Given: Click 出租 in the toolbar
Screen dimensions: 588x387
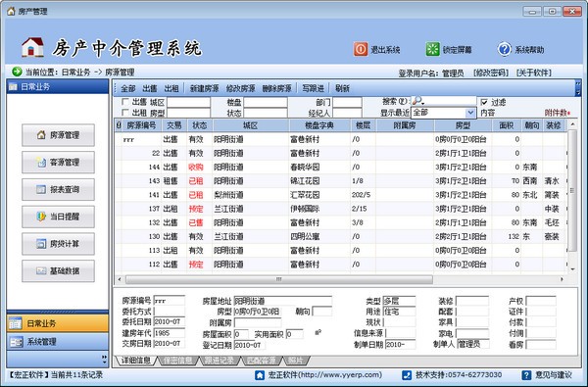Looking at the screenshot, I should [x=171, y=88].
